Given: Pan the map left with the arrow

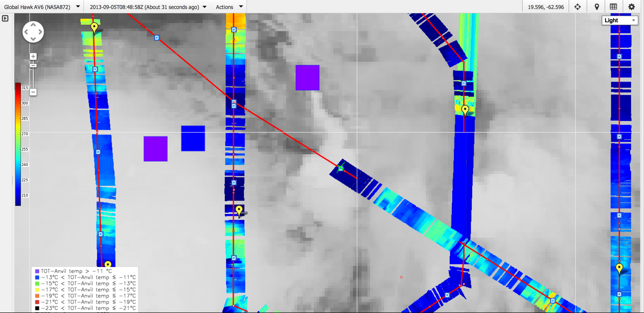Looking at the screenshot, I should click(26, 32).
